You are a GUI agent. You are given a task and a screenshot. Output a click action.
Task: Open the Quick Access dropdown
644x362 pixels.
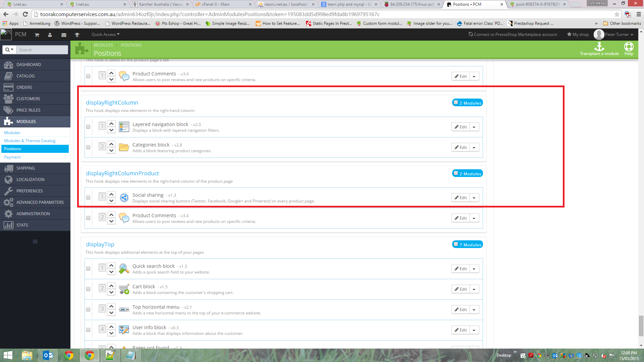point(105,35)
